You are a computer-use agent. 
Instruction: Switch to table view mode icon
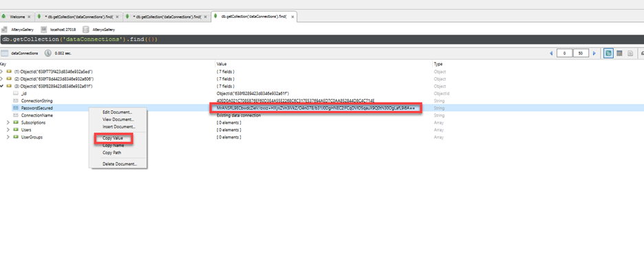[619, 54]
